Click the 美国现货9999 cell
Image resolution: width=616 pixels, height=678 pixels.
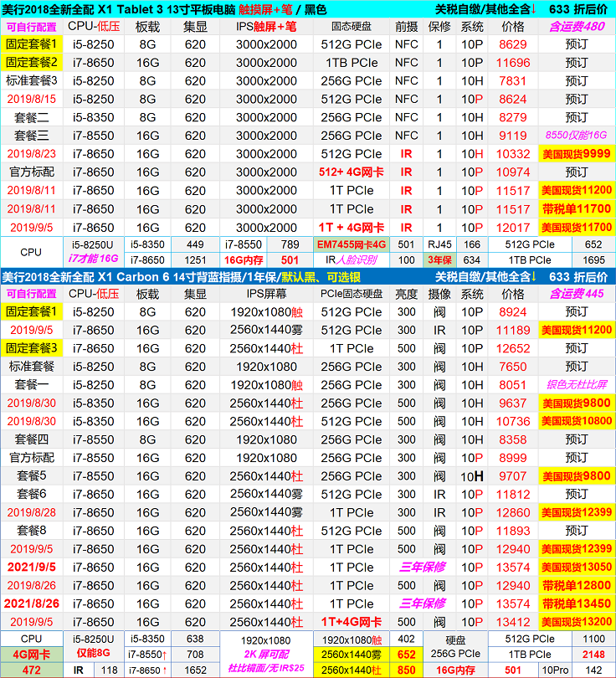click(577, 154)
